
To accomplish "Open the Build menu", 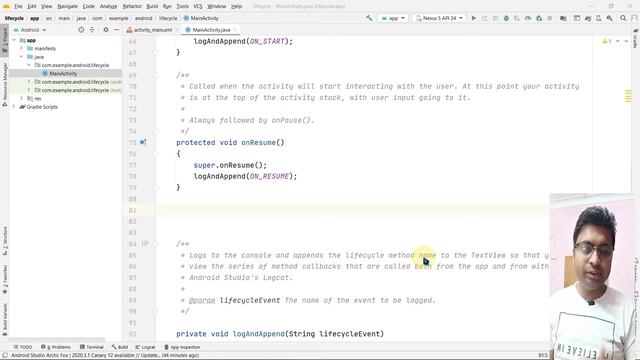I will pos(152,6).
